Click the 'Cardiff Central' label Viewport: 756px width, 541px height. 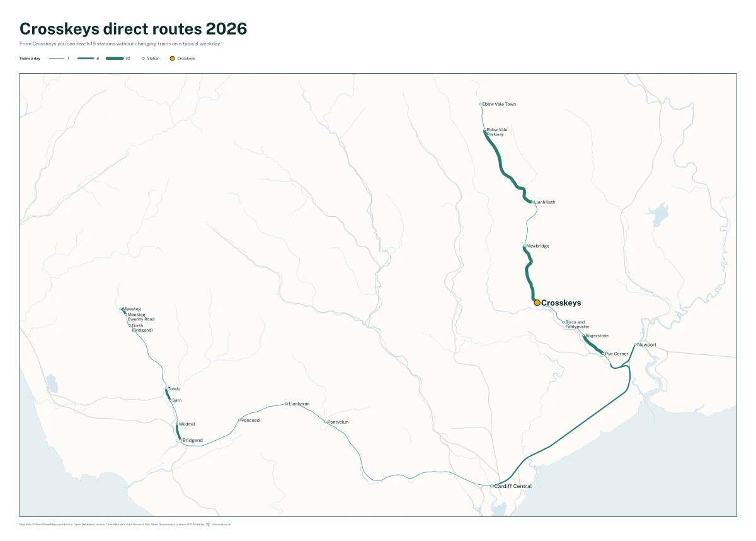tap(513, 486)
